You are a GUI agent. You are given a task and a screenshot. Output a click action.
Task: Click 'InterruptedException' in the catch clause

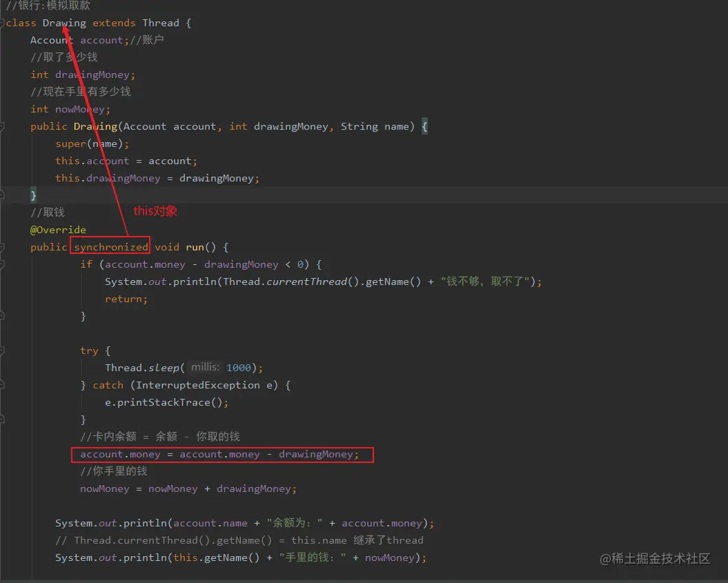(x=198, y=385)
